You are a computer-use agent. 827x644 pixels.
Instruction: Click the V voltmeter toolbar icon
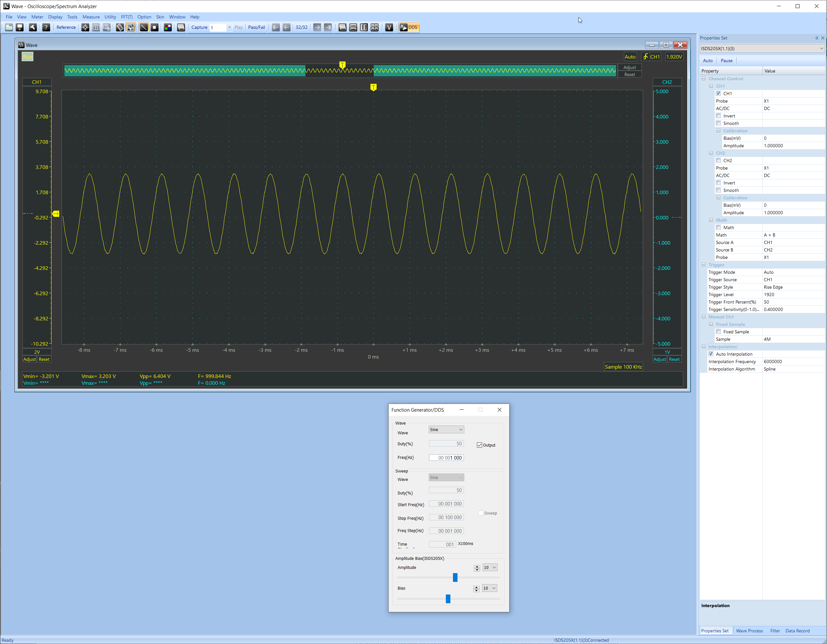(x=389, y=27)
